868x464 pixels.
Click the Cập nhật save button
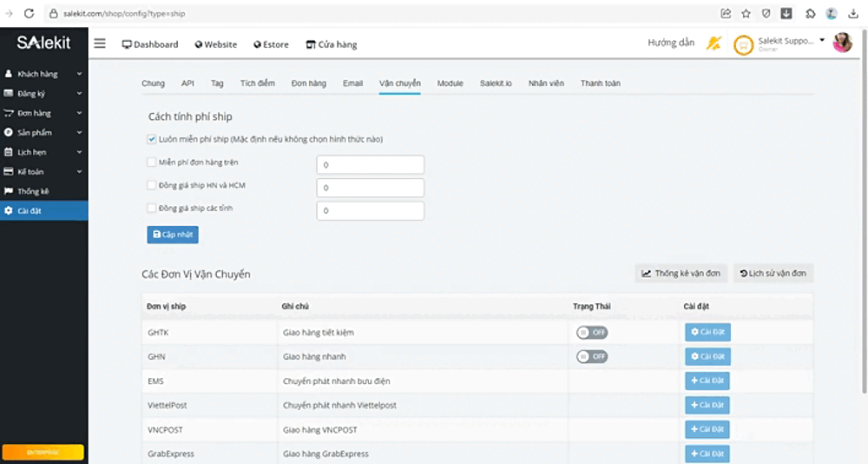pyautogui.click(x=173, y=235)
